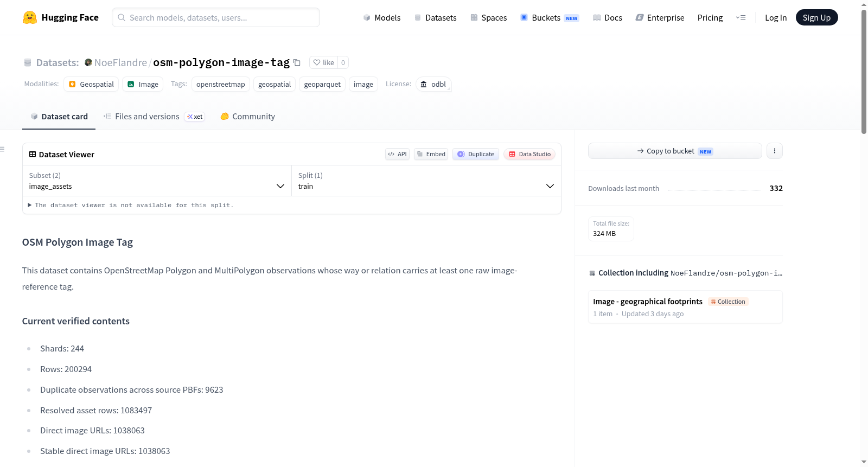This screenshot has height=467, width=868.
Task: Click the Collection badge
Action: tap(728, 302)
